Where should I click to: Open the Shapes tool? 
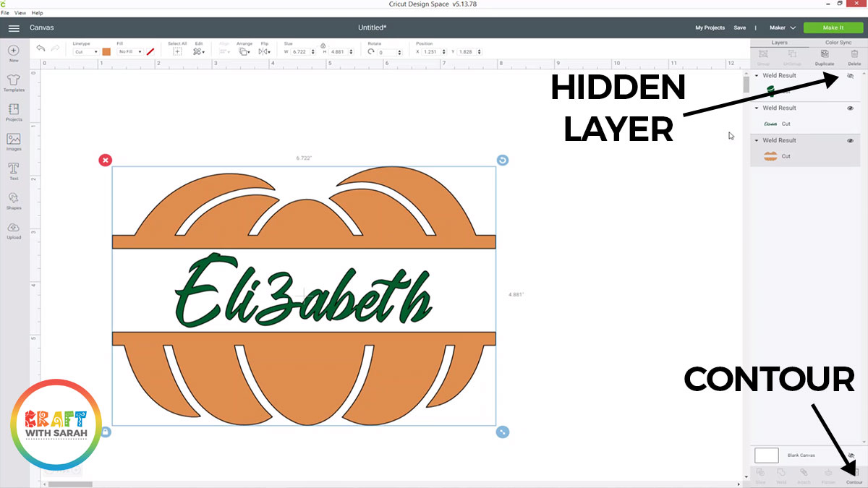[x=14, y=200]
